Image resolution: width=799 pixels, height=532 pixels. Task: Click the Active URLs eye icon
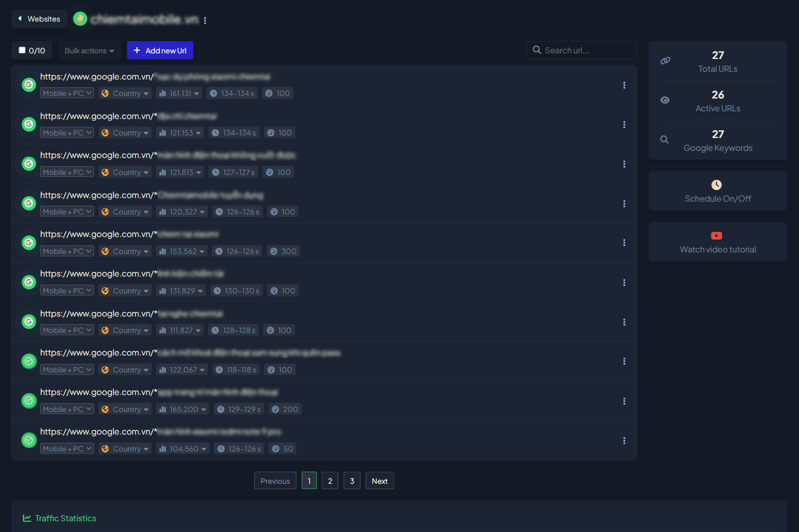click(665, 100)
